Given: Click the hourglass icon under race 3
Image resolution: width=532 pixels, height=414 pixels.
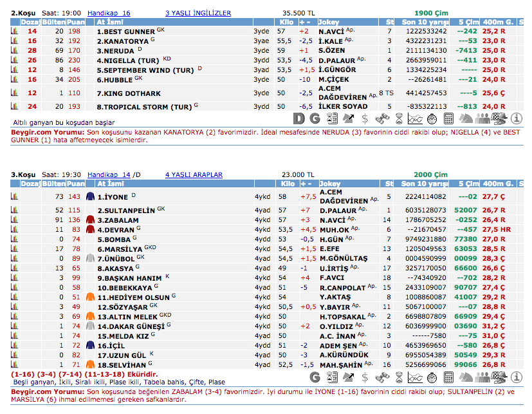Looking at the screenshot, I should (399, 377).
